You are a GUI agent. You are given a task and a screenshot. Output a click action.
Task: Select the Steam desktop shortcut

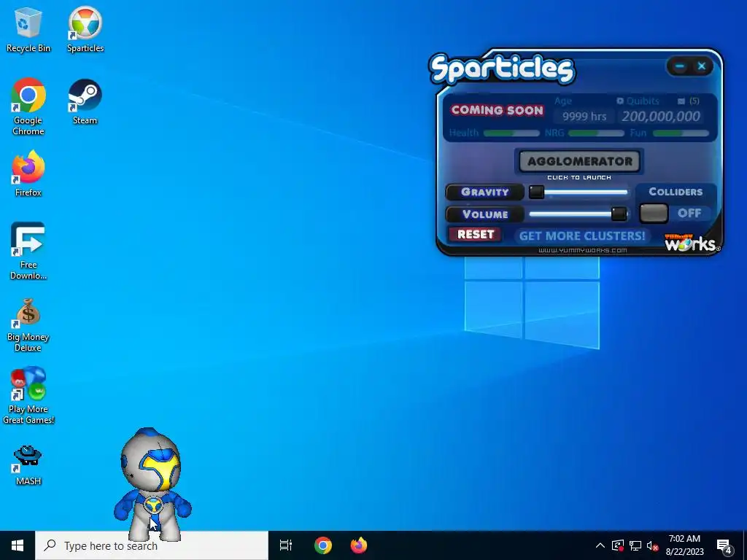[85, 102]
